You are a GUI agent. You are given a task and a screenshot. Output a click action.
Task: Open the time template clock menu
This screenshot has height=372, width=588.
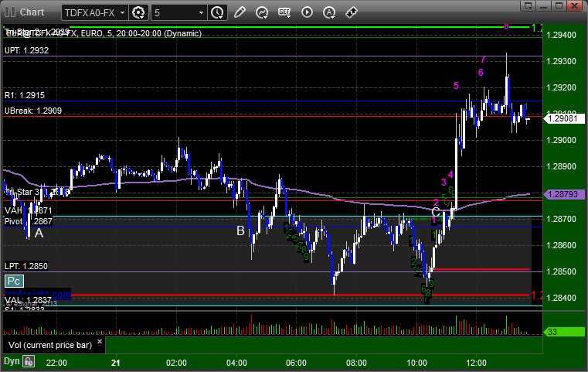pos(217,13)
